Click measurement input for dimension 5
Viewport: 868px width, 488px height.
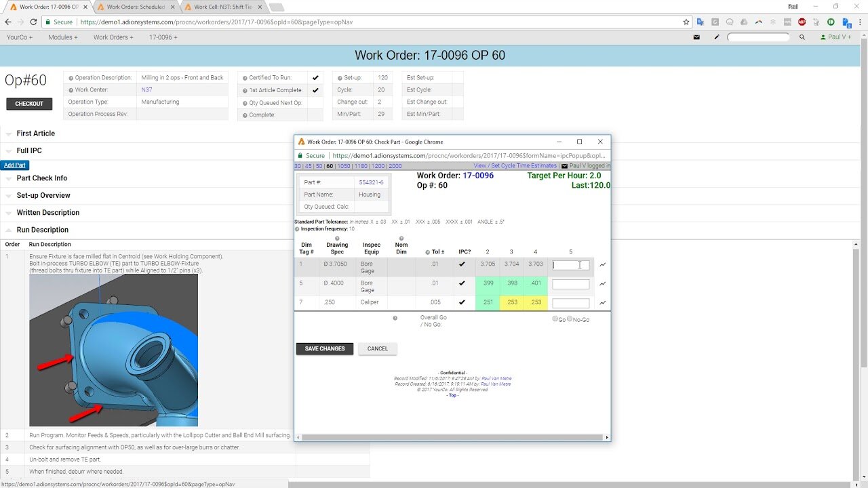click(x=570, y=284)
